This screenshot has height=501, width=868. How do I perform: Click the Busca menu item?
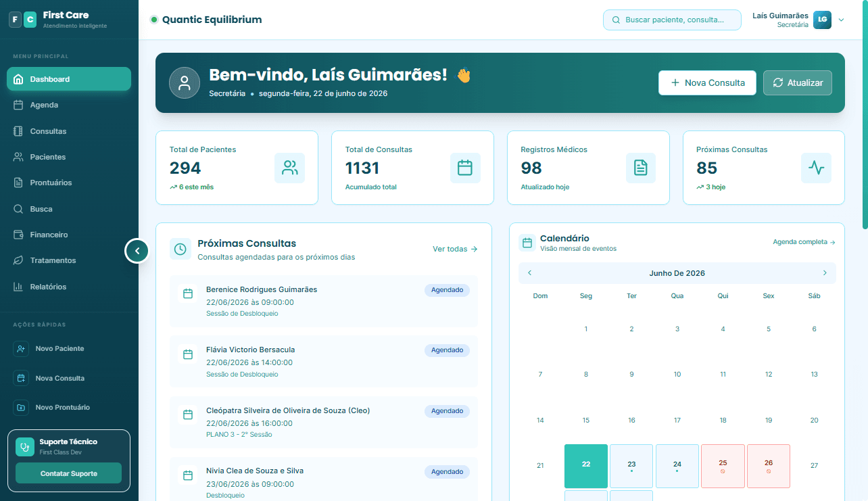[x=69, y=209]
